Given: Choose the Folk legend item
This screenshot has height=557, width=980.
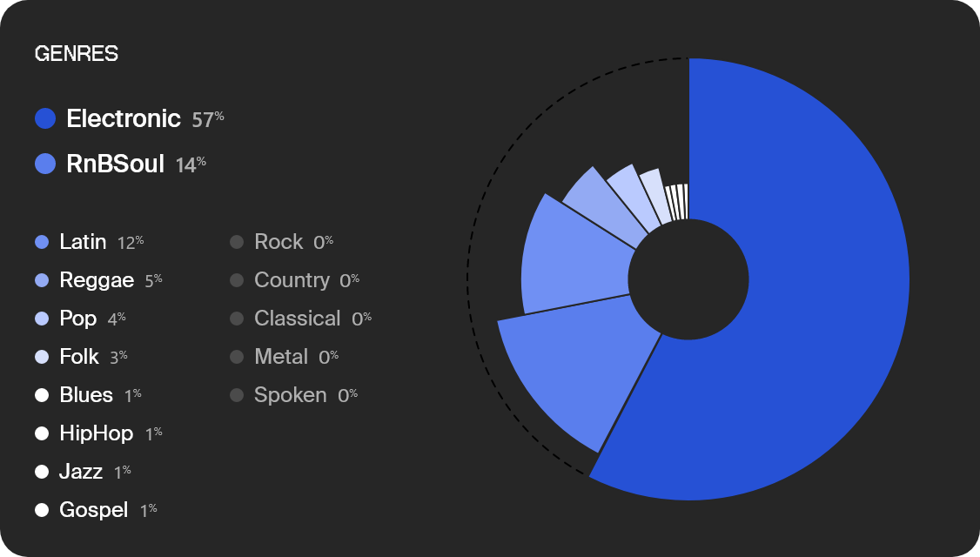Looking at the screenshot, I should point(81,356).
